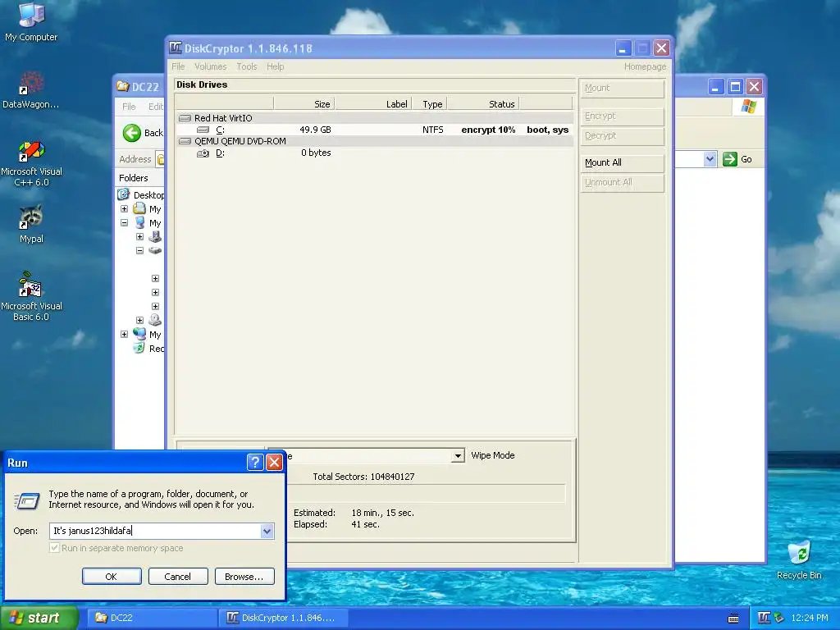Image resolution: width=840 pixels, height=630 pixels.
Task: Click OK in the Run dialog
Action: (112, 577)
